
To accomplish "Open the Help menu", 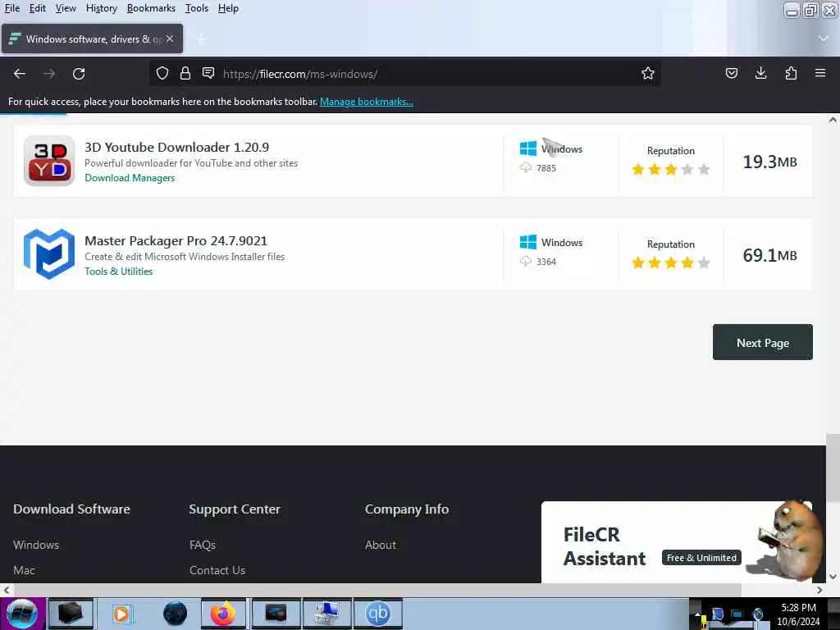I will click(228, 8).
